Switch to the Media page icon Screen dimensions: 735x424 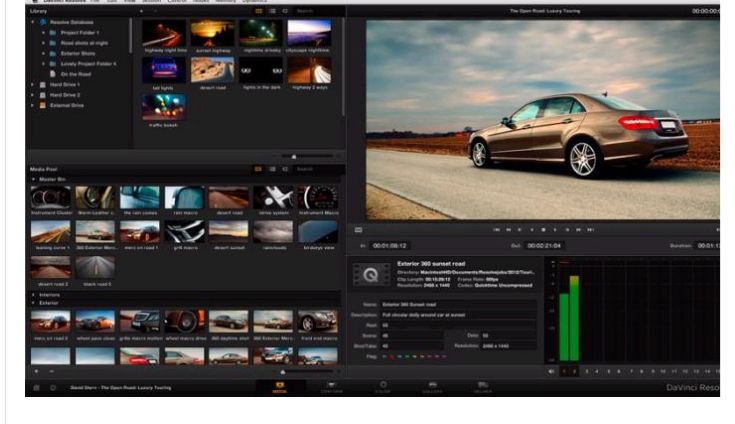pos(279,387)
